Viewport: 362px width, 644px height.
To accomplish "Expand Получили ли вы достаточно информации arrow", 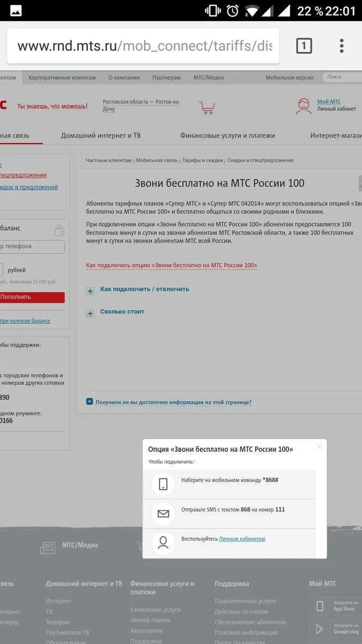I will coord(90,401).
